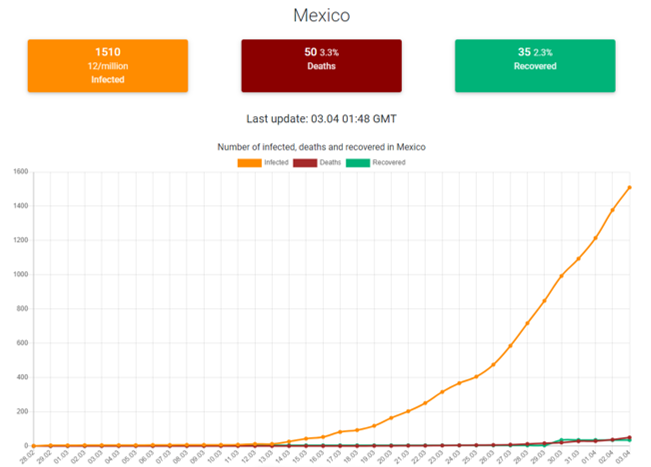651x467 pixels.
Task: Click the dark red Deaths stat card
Action: click(321, 66)
